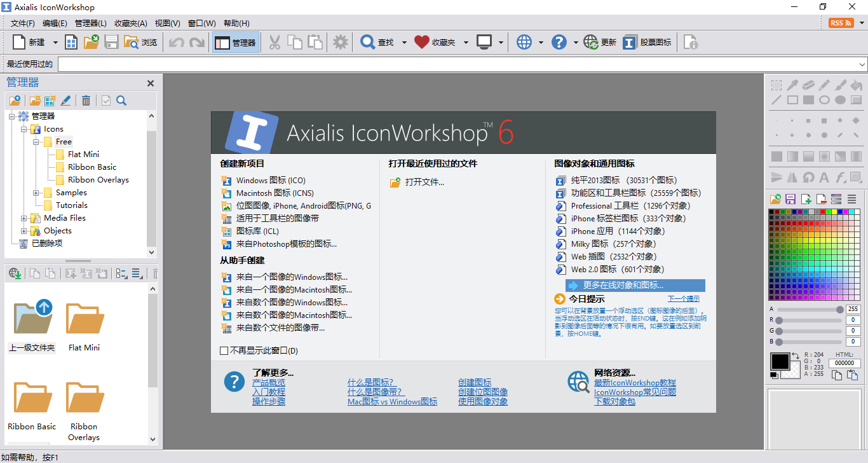The height and width of the screenshot is (463, 868).
Task: Click the gear settings icon in toolbar
Action: [x=341, y=43]
